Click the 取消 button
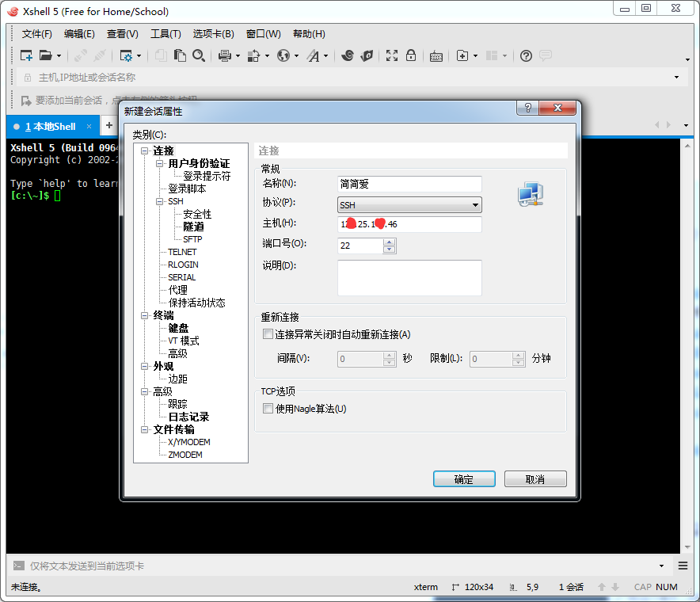This screenshot has height=602, width=700. coord(535,478)
